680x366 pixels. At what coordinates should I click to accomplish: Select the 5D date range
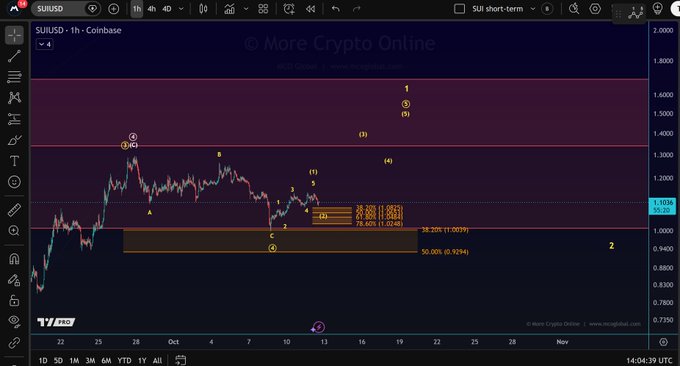pos(58,360)
